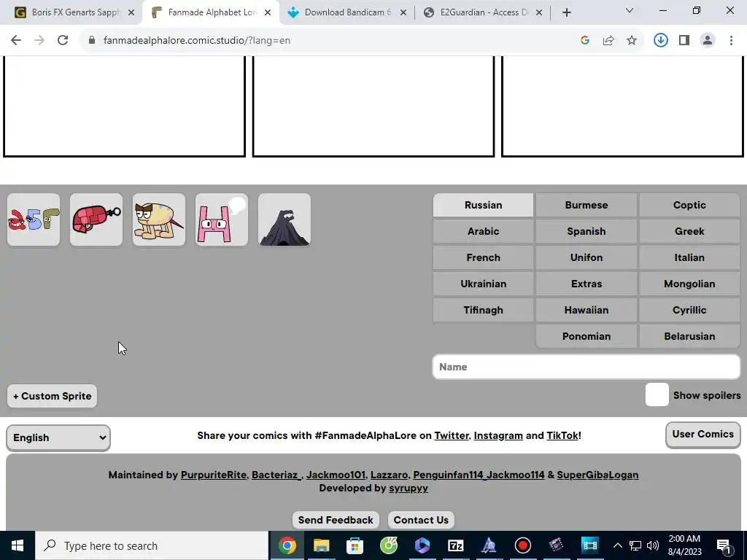Click the Contact Us button
This screenshot has width=747, height=560.
421,520
